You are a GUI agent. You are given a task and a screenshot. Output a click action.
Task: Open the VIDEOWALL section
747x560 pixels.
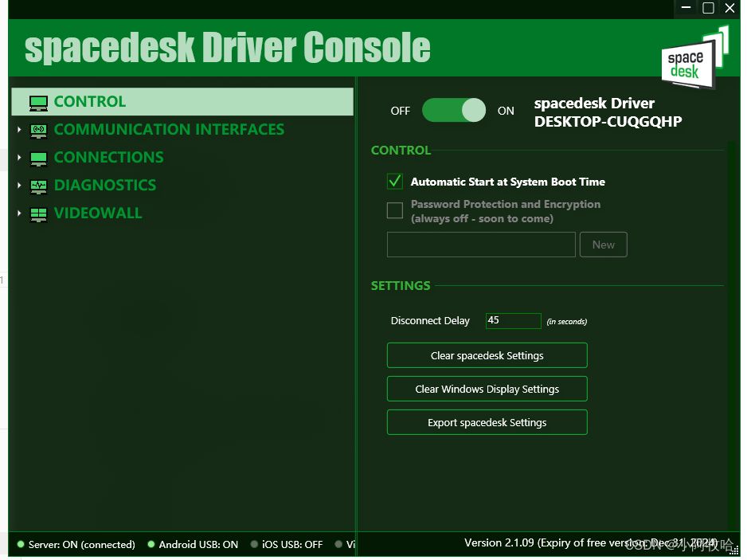98,213
